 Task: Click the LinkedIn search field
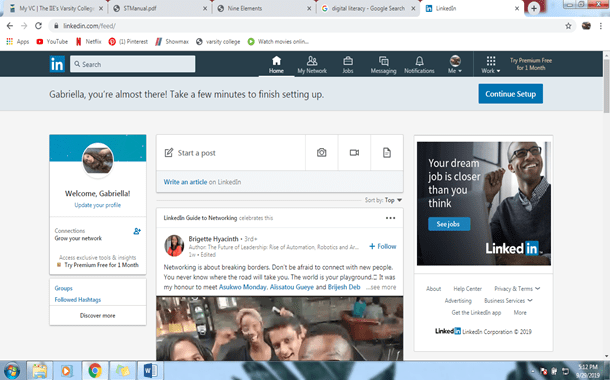133,64
